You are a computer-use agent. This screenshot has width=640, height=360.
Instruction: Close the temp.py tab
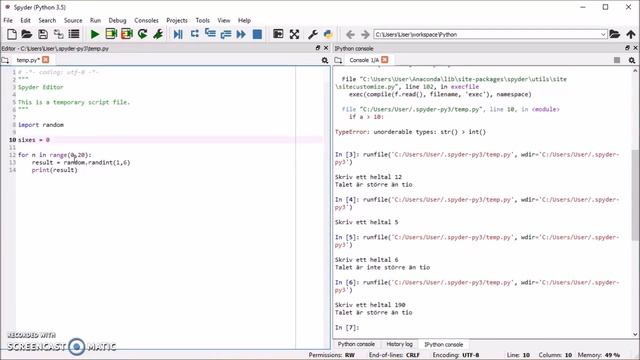tap(46, 60)
